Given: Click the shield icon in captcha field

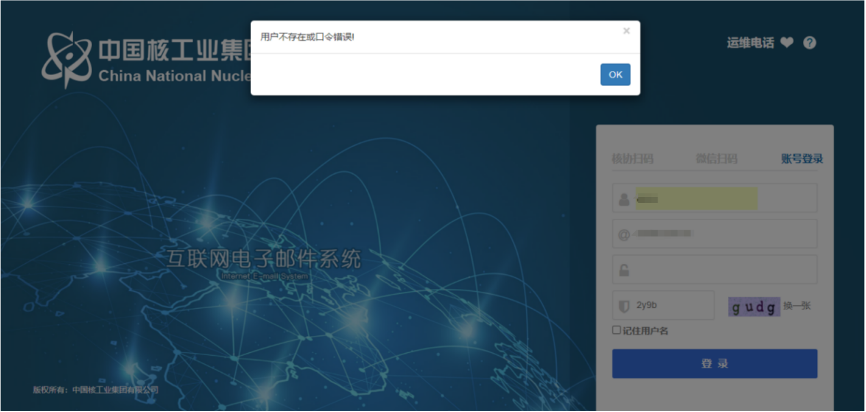Looking at the screenshot, I should coord(624,306).
